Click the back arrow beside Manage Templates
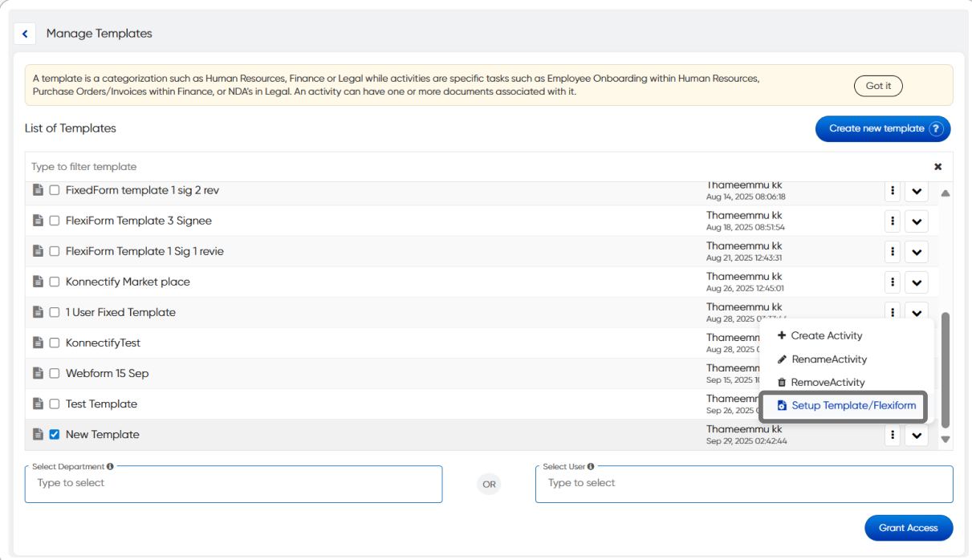Screen dimensions: 972x560 click(x=25, y=34)
